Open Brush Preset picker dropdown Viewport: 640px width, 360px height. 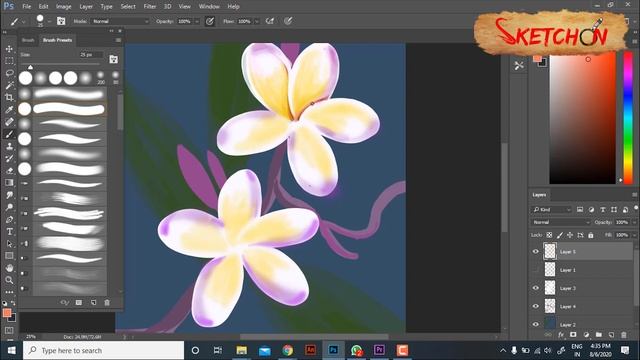coord(49,21)
